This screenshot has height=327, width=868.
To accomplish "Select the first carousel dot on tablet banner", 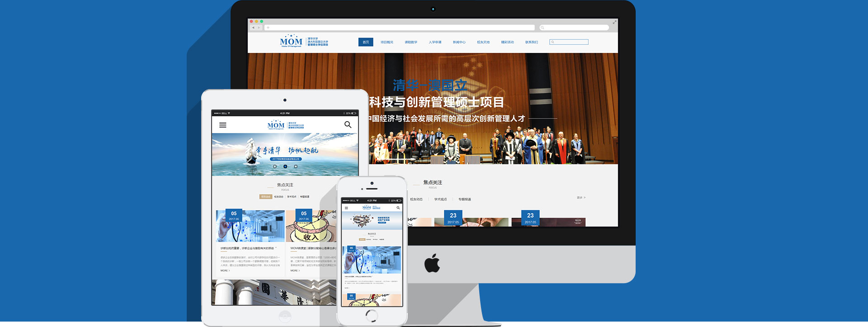I will tap(275, 166).
